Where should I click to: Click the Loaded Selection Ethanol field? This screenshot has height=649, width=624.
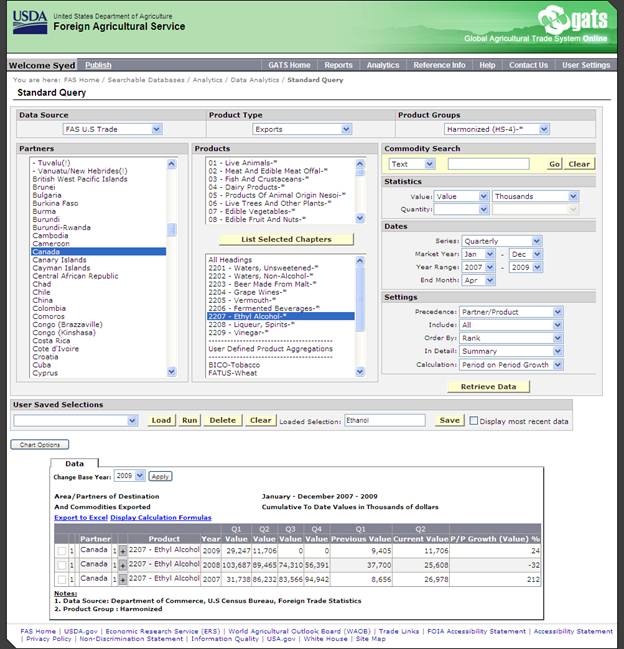click(385, 421)
